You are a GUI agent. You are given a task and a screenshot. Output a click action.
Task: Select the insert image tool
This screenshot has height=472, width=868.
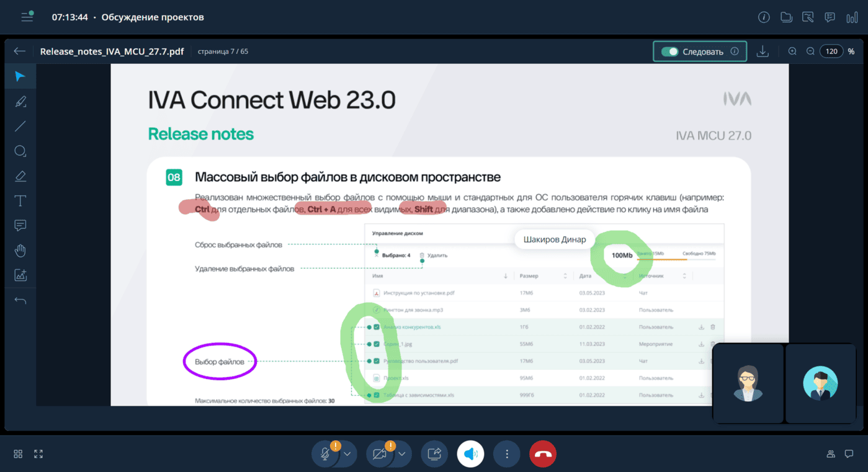[20, 275]
